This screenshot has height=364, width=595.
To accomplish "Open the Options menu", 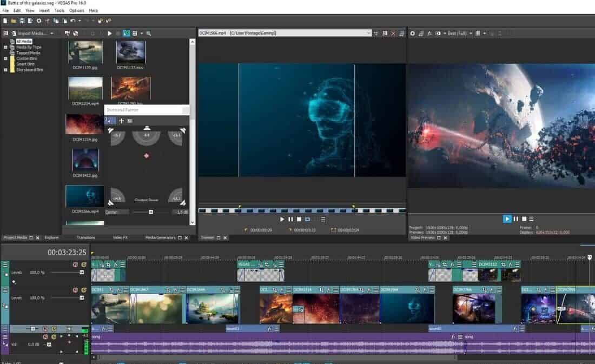I will tap(77, 11).
